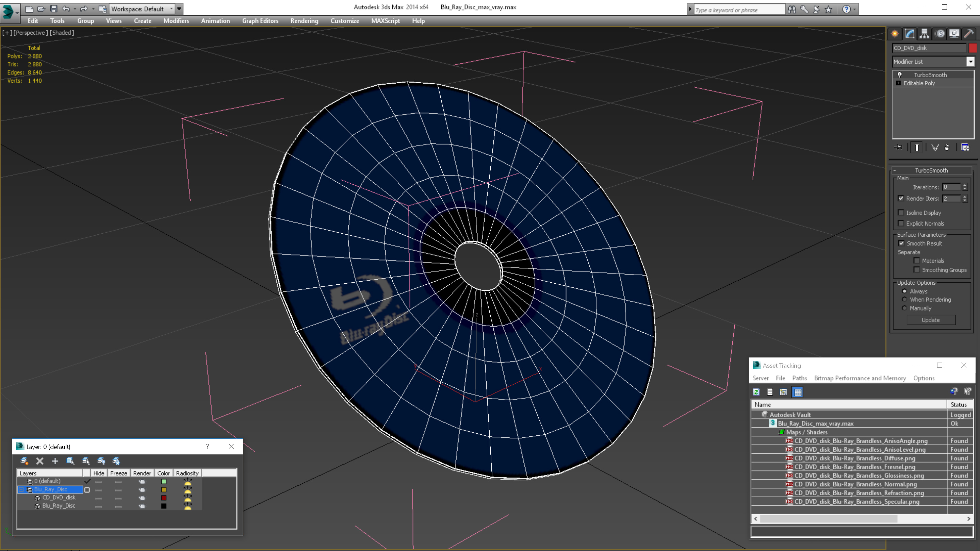The height and width of the screenshot is (551, 980).
Task: Toggle Render Iters checkbox
Action: [900, 198]
